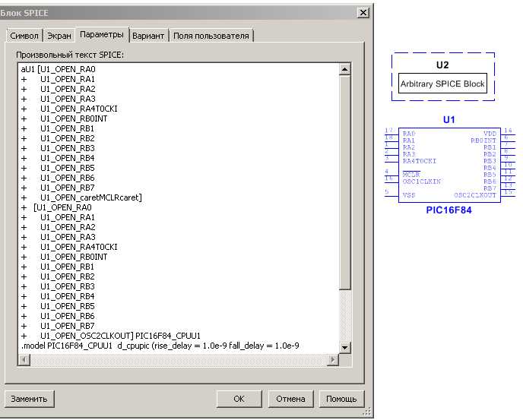Confirm with the OK button
This screenshot has height=420, width=523.
[239, 399]
